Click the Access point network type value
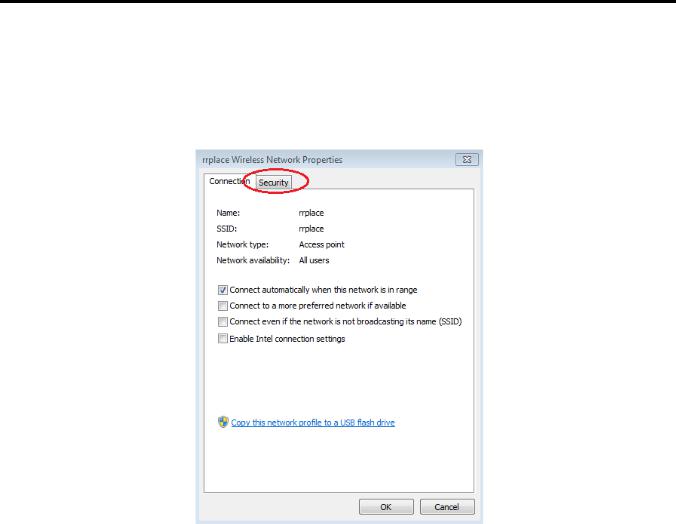Viewport: 676px width, 524px height. tap(322, 245)
